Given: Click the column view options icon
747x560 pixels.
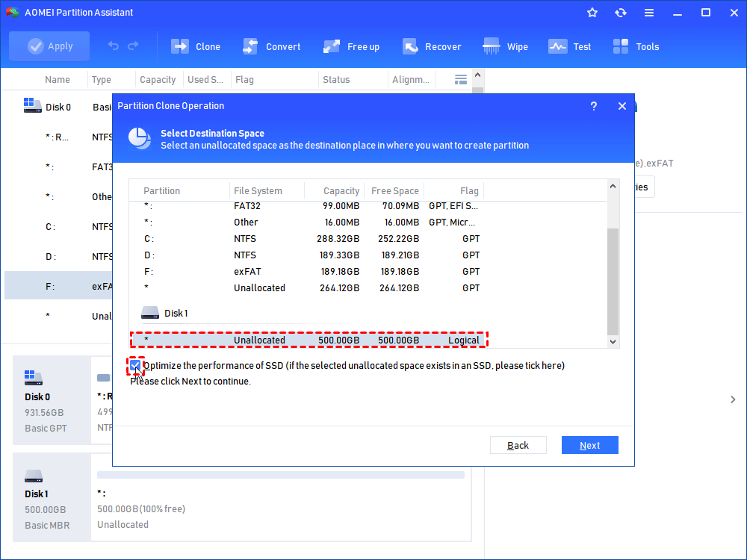Looking at the screenshot, I should pyautogui.click(x=461, y=80).
